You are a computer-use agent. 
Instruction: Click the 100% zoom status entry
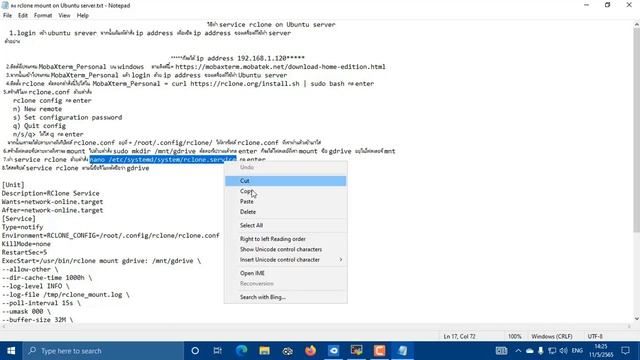point(515,336)
